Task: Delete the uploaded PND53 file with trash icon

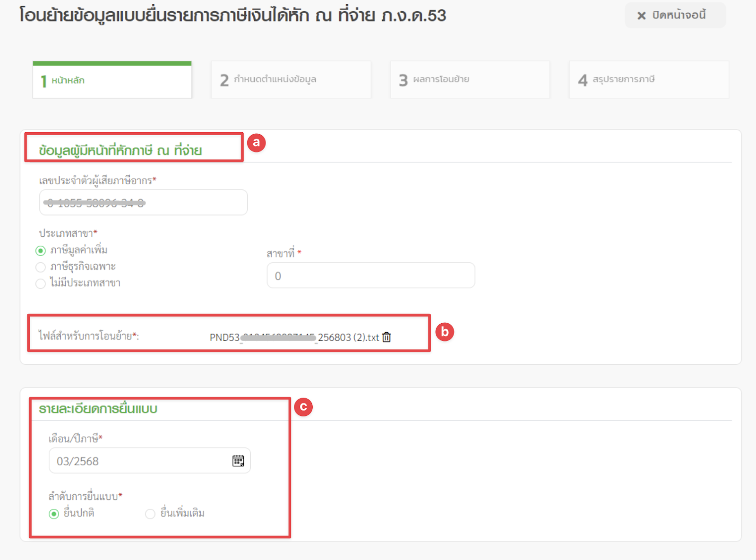Action: tap(387, 337)
